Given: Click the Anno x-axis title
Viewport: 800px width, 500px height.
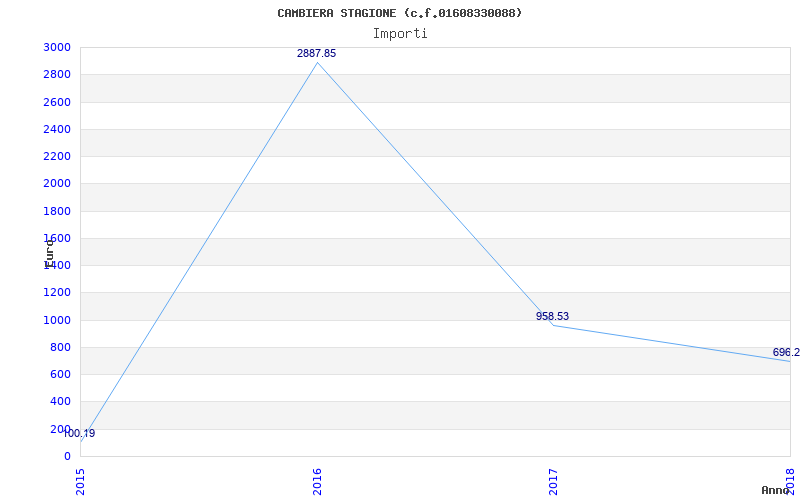Looking at the screenshot, I should tap(775, 490).
